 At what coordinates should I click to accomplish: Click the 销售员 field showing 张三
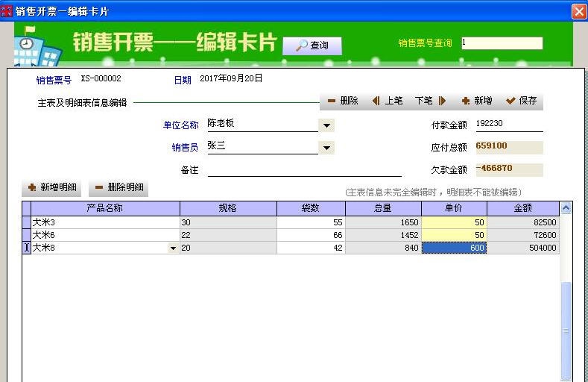click(262, 146)
